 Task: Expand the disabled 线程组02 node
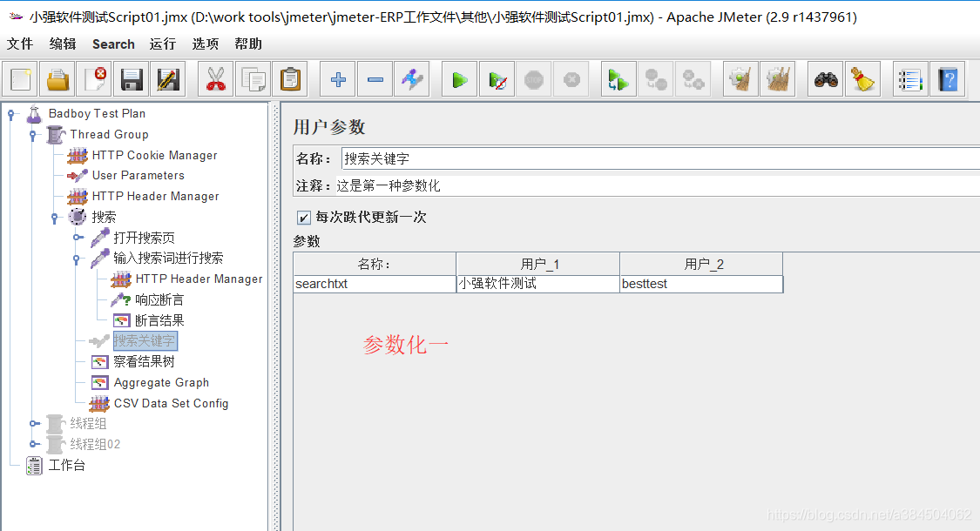[x=34, y=444]
